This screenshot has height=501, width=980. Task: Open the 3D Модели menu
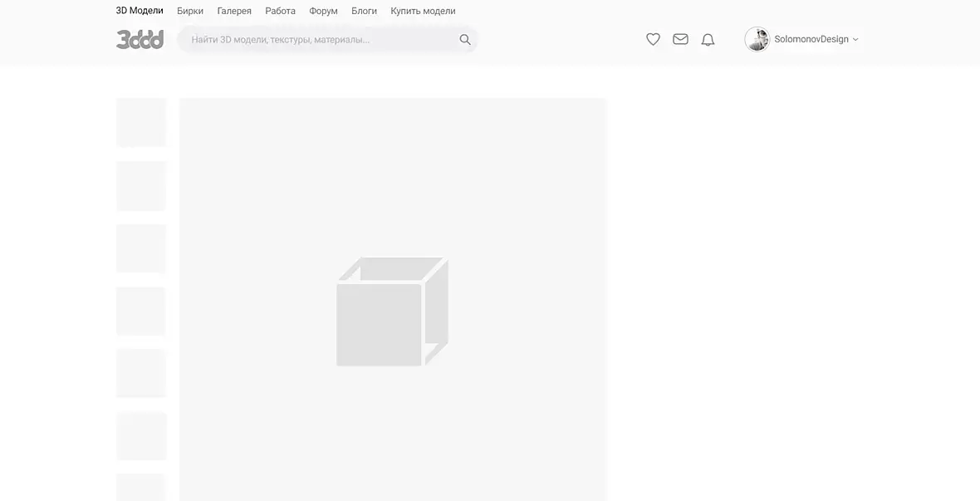click(x=140, y=11)
